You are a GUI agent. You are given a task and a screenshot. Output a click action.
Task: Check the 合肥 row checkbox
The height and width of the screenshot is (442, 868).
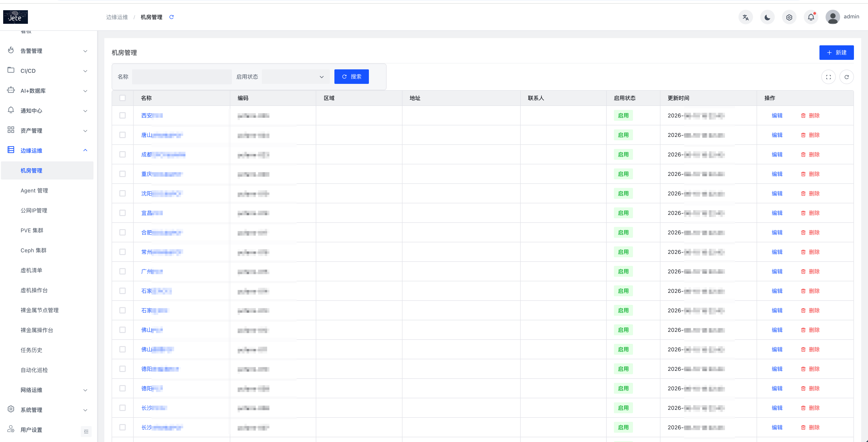122,233
